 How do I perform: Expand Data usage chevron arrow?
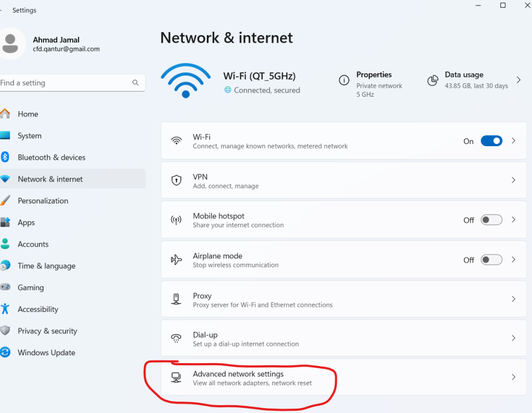pyautogui.click(x=518, y=80)
